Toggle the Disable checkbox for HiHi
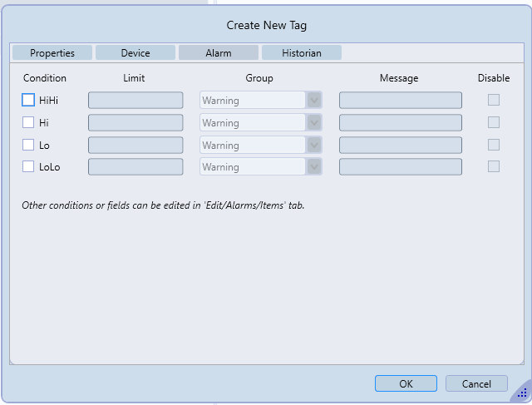 point(494,101)
